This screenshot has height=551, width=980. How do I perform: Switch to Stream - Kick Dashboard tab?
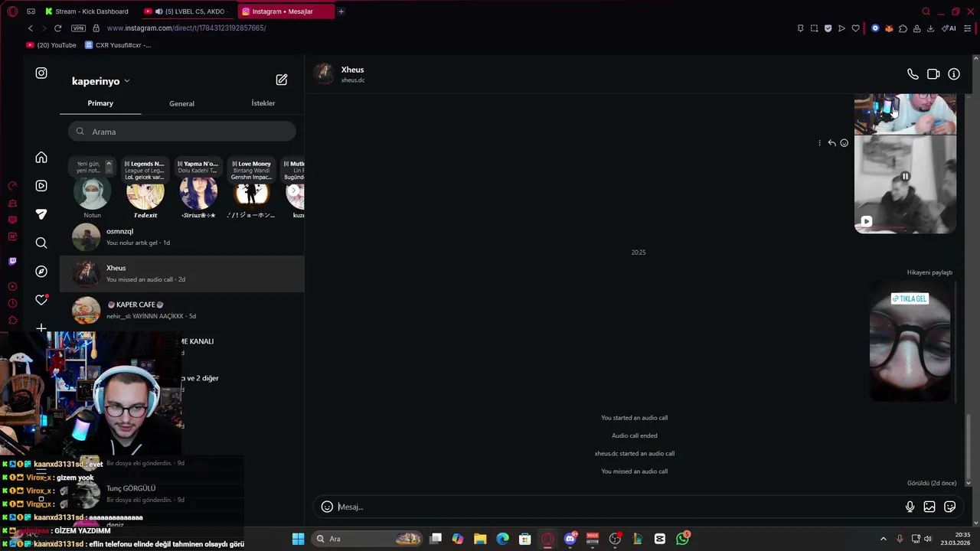point(87,11)
